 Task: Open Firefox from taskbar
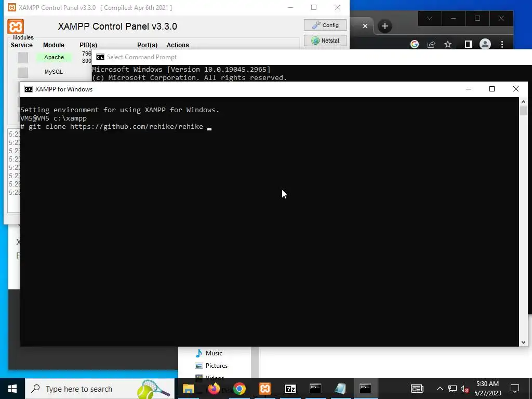coord(214,389)
